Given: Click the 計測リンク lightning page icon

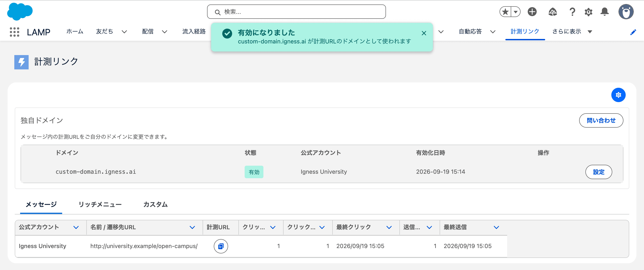Looking at the screenshot, I should [21, 62].
